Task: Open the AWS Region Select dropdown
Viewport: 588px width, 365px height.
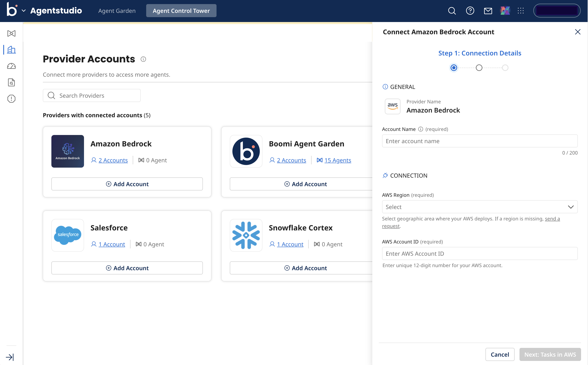Action: [x=480, y=207]
